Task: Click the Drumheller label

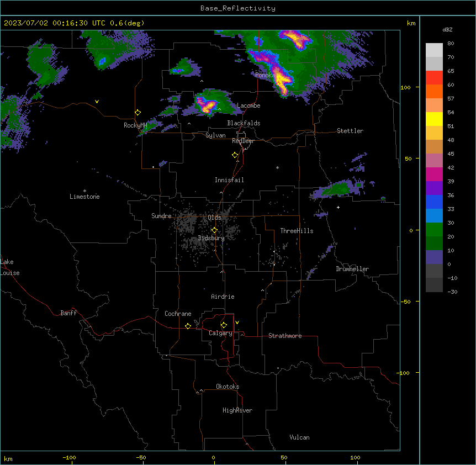Action: [352, 269]
